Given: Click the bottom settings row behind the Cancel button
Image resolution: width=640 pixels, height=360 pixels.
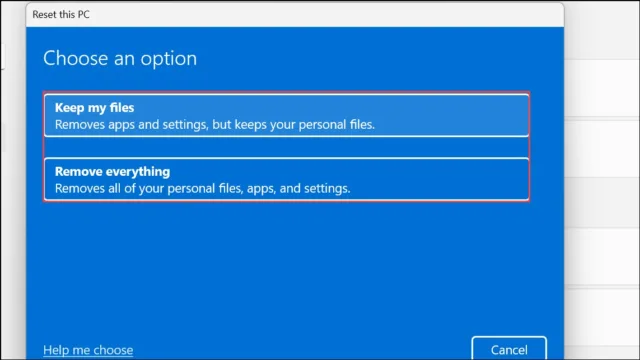Looking at the screenshot, I should (x=602, y=322).
